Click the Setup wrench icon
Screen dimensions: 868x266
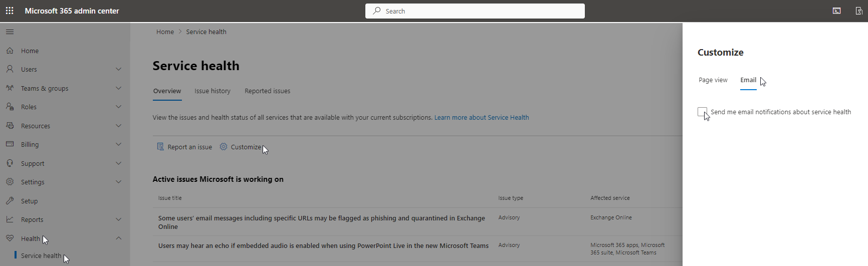click(10, 201)
